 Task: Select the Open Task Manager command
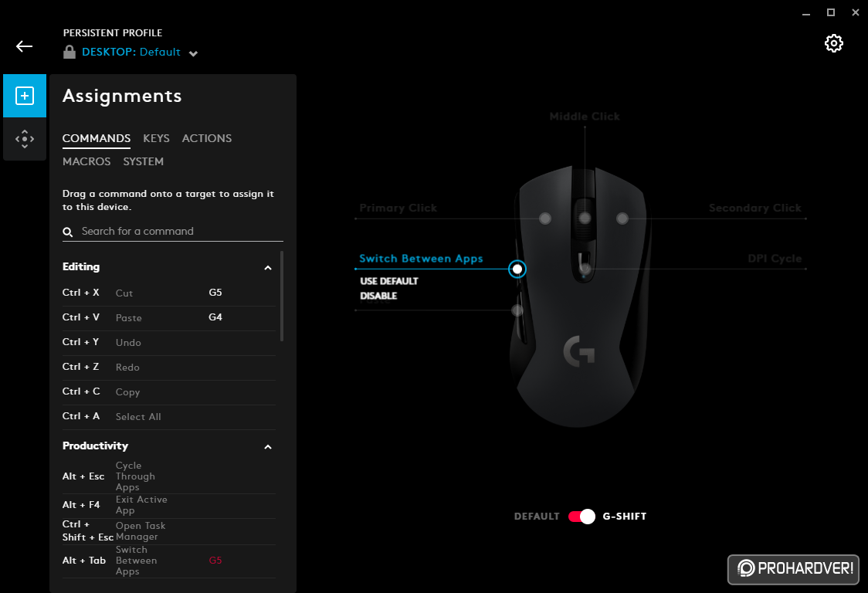(169, 531)
